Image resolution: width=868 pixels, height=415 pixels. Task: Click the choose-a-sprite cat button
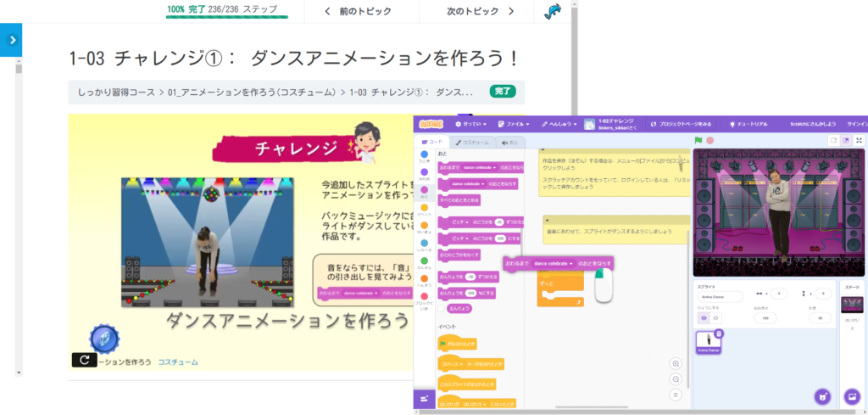click(821, 396)
